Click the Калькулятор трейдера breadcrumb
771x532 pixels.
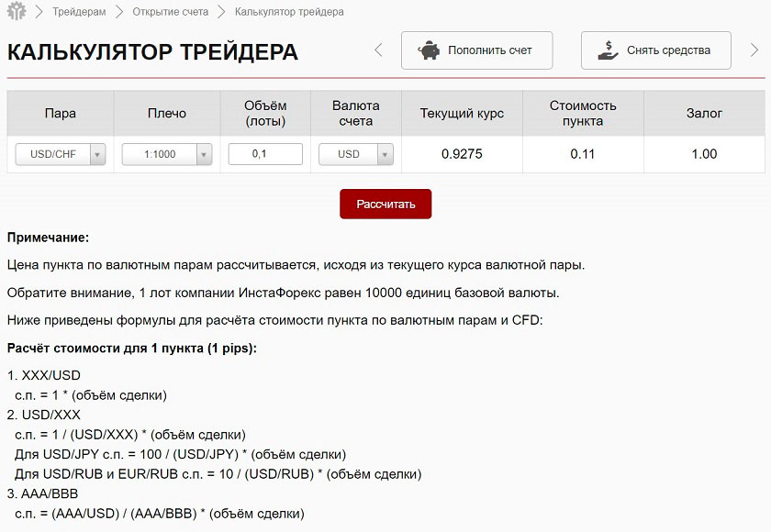coord(289,12)
